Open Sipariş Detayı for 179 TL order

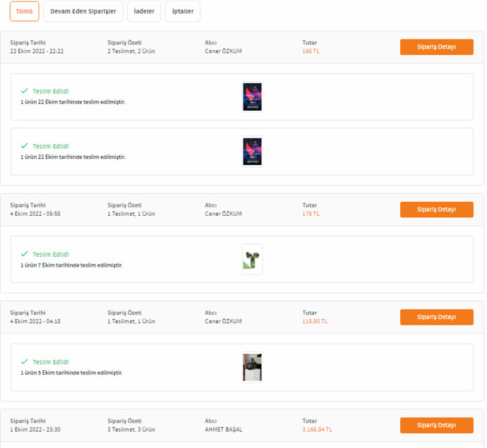tap(436, 210)
